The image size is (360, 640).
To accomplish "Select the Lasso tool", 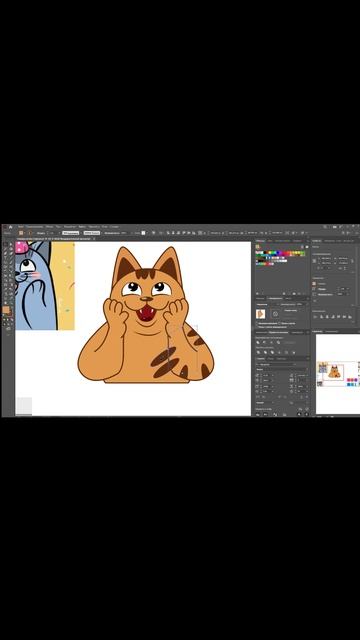I will [x=11, y=249].
